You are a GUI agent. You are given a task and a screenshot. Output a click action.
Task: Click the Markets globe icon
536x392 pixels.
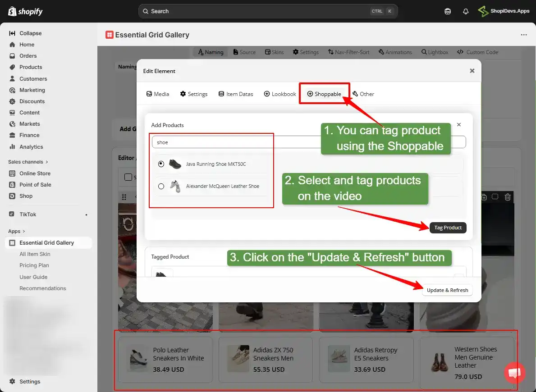[x=12, y=124]
